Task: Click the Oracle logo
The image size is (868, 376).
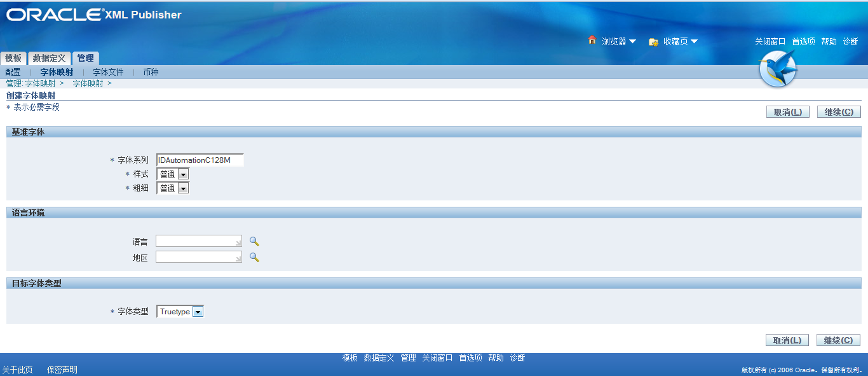Action: pyautogui.click(x=55, y=15)
